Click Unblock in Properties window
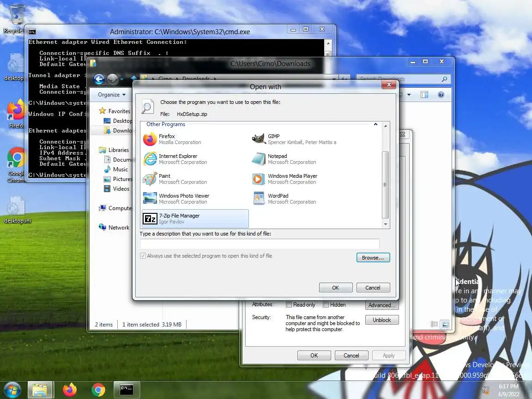This screenshot has height=399, width=532. 382,320
